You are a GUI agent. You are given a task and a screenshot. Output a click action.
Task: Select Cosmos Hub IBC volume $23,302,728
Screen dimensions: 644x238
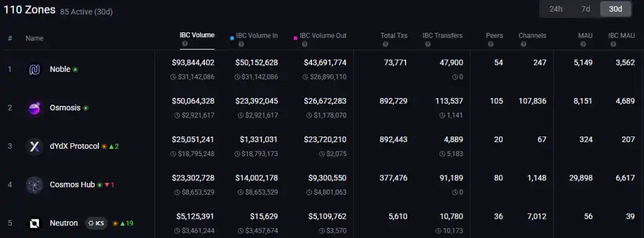coord(193,178)
